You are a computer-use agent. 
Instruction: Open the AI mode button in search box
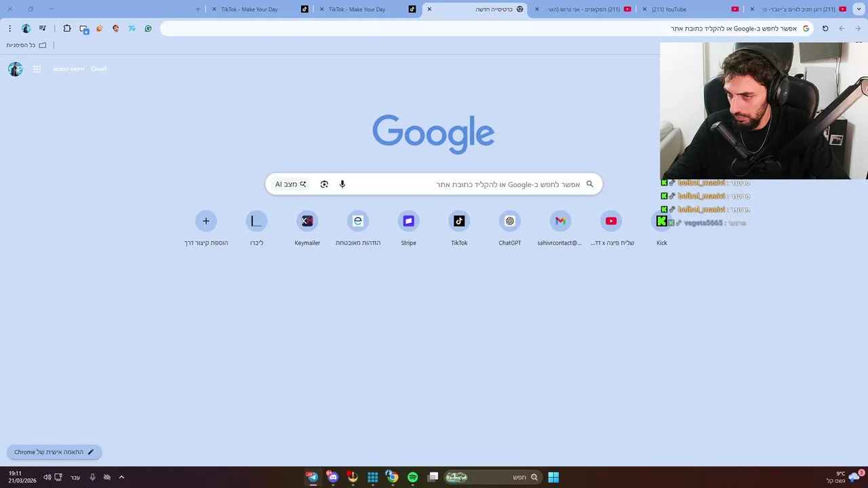point(291,184)
